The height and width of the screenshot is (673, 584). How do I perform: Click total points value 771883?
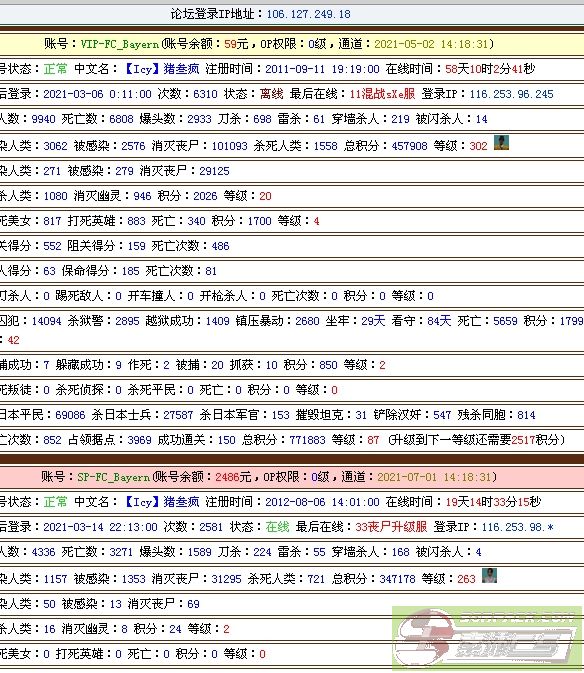307,440
